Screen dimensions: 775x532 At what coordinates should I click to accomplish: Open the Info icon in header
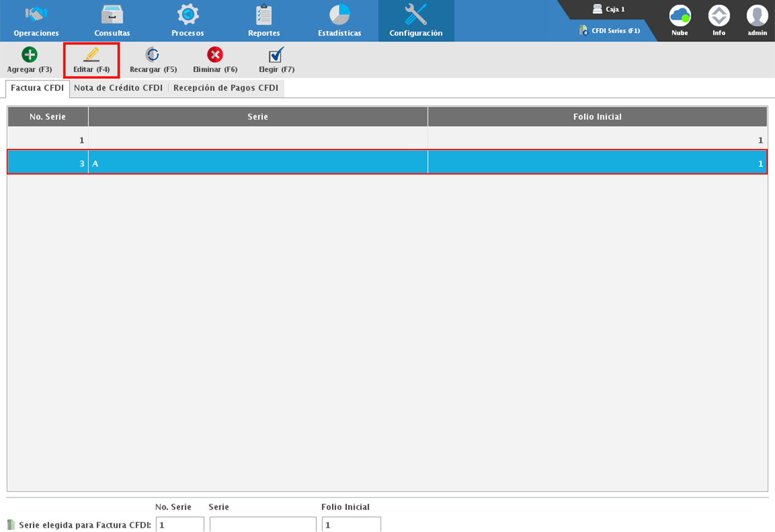[719, 16]
